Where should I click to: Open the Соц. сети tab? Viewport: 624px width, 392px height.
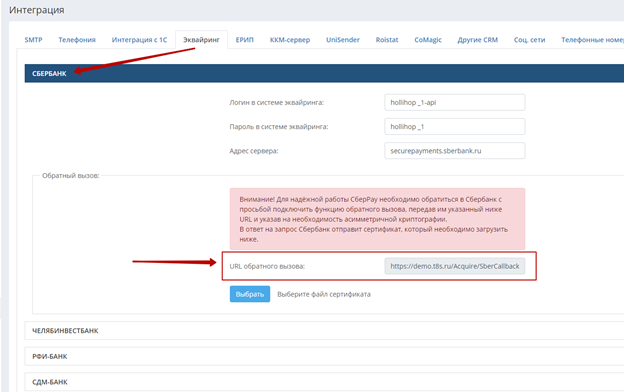(529, 40)
